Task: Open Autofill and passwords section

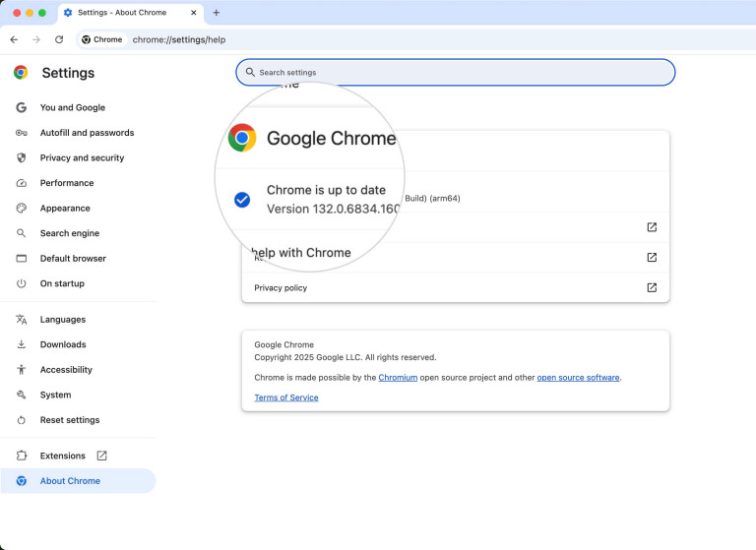Action: point(87,133)
